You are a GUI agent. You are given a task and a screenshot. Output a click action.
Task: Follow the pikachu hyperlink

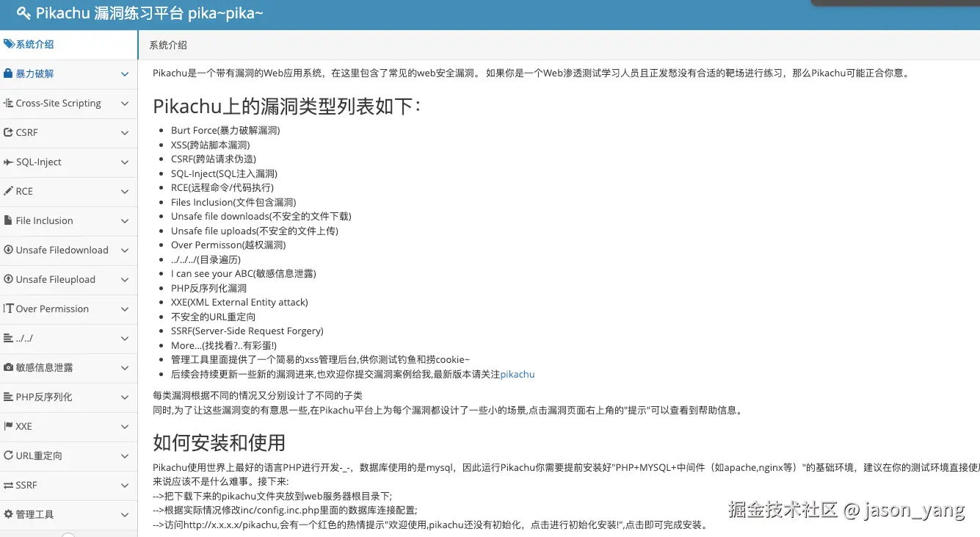(518, 374)
